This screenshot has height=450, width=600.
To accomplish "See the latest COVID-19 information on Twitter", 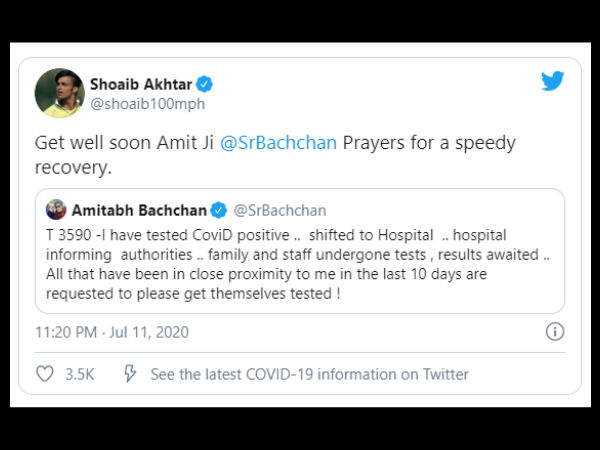I will tap(310, 374).
